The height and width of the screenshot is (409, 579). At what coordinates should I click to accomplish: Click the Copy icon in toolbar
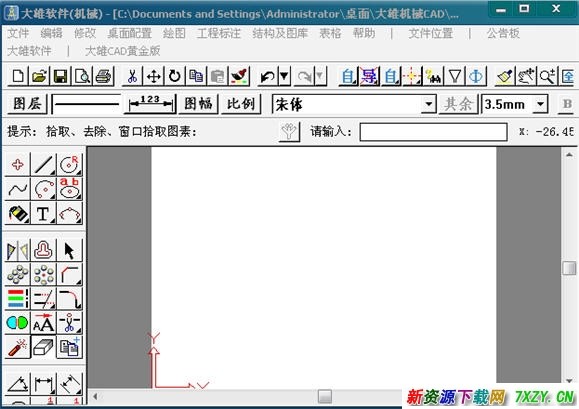coord(196,76)
